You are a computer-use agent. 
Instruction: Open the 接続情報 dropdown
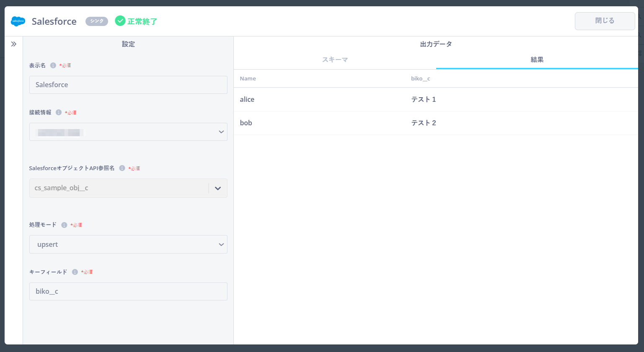pos(128,132)
